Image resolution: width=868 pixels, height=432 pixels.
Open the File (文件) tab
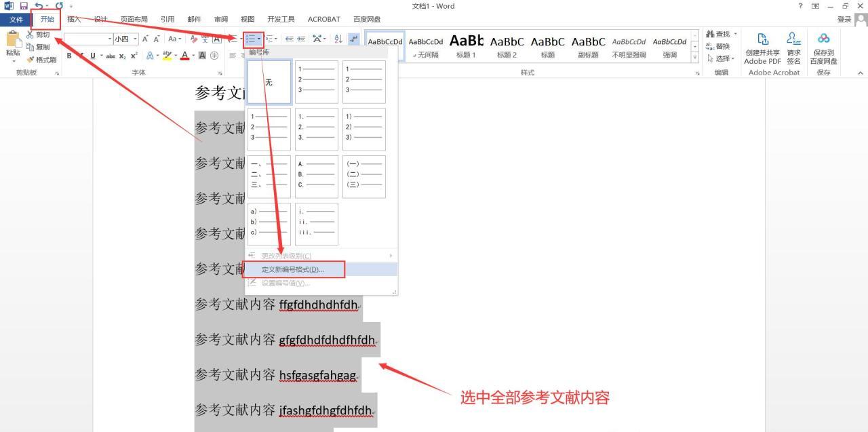click(x=16, y=19)
